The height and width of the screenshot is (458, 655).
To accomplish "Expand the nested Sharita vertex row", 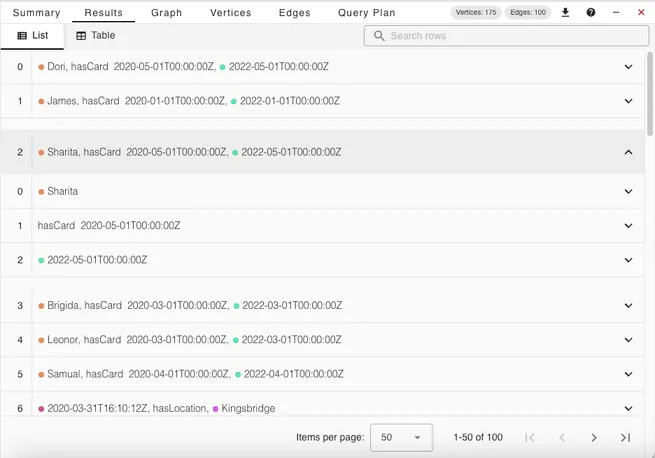I will tap(628, 191).
